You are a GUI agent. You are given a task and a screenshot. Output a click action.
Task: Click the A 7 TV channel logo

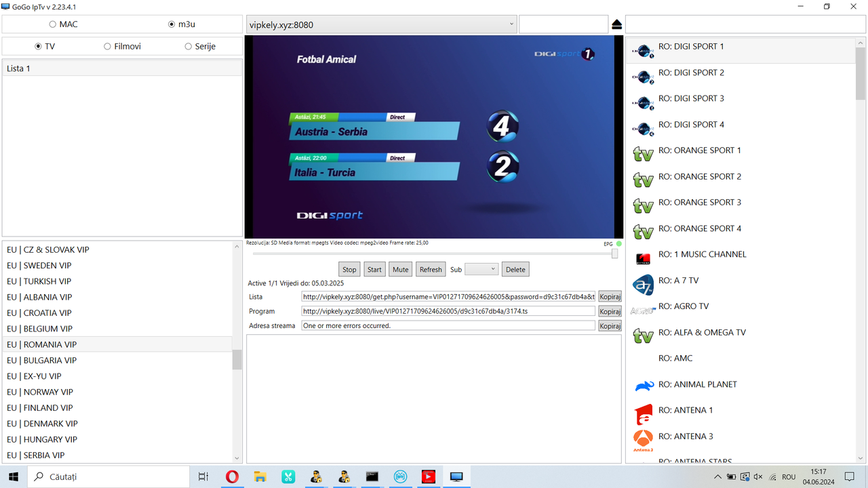[643, 285]
